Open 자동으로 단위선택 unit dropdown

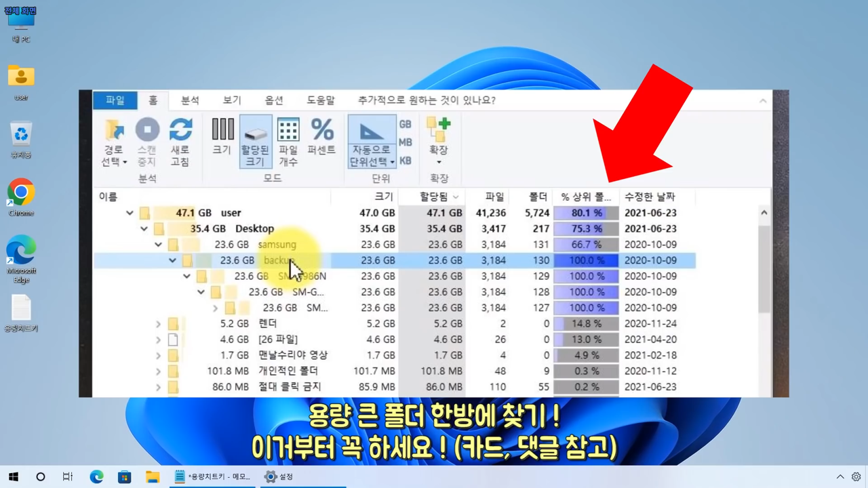[x=372, y=162]
